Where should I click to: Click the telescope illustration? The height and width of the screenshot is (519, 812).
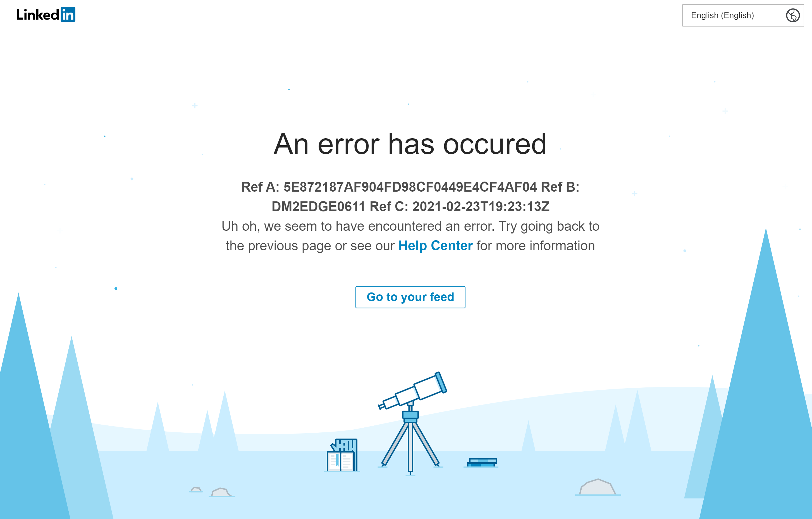pos(412,423)
